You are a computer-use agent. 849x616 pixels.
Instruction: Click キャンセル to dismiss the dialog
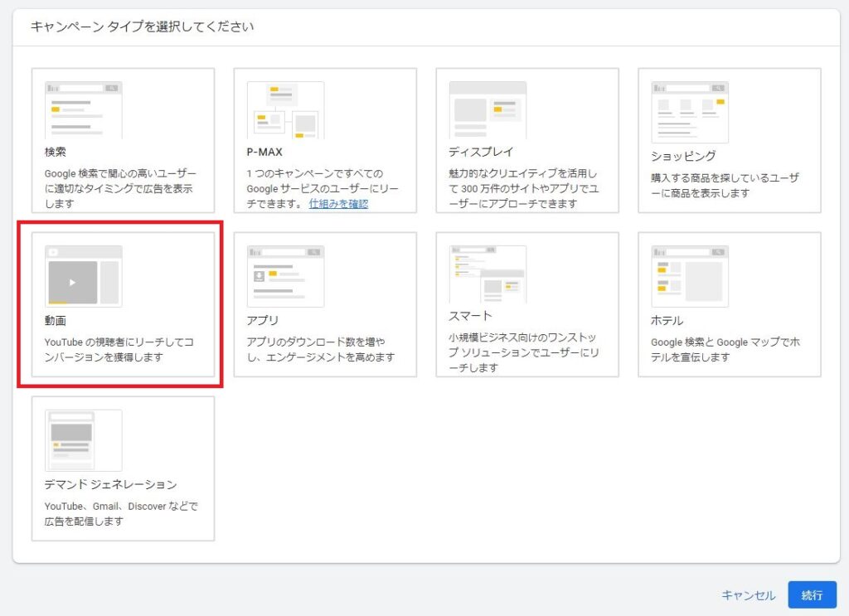[x=747, y=594]
